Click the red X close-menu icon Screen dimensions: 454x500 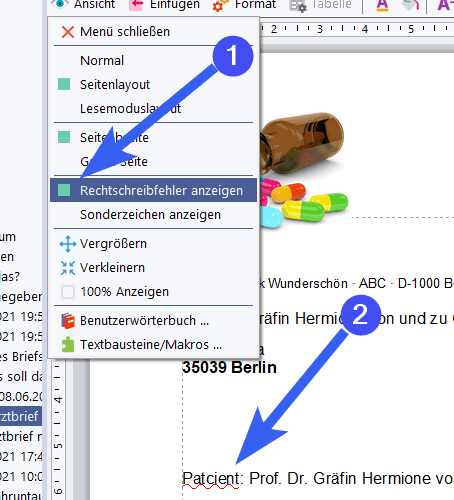pos(68,32)
